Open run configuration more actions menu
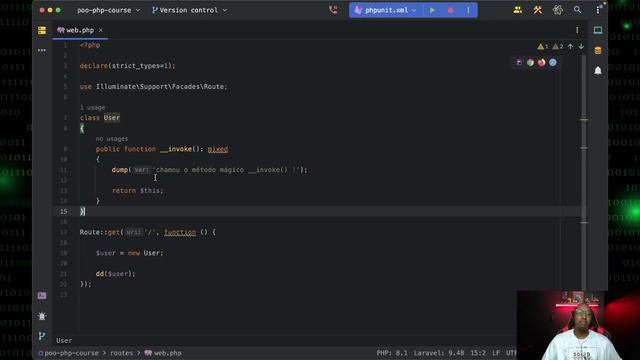The height and width of the screenshot is (360, 640). tap(468, 10)
